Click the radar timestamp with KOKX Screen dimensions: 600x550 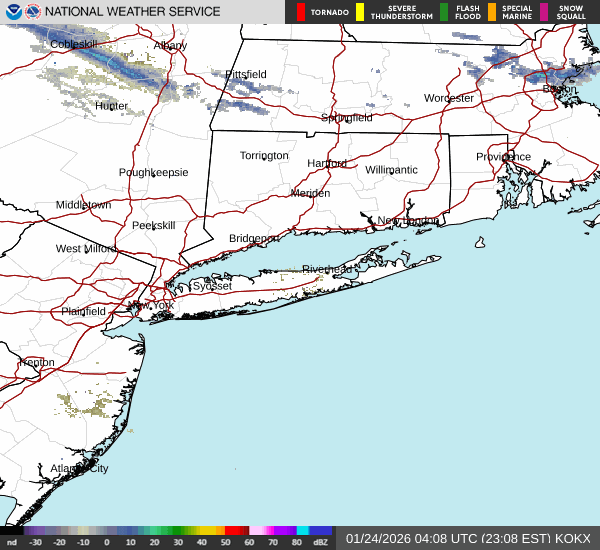(467, 538)
